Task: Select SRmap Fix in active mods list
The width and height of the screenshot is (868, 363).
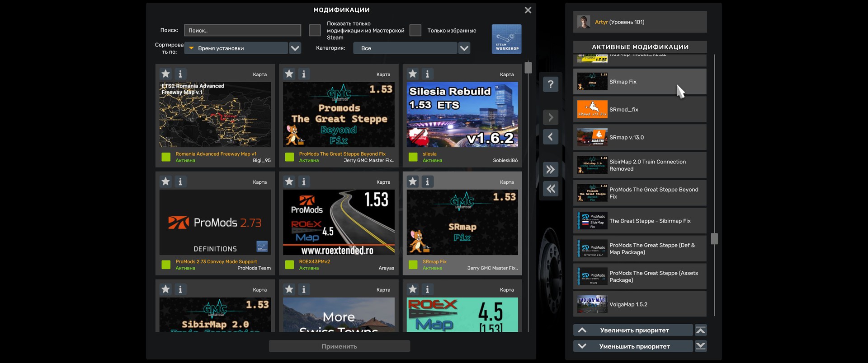Action: pos(640,82)
